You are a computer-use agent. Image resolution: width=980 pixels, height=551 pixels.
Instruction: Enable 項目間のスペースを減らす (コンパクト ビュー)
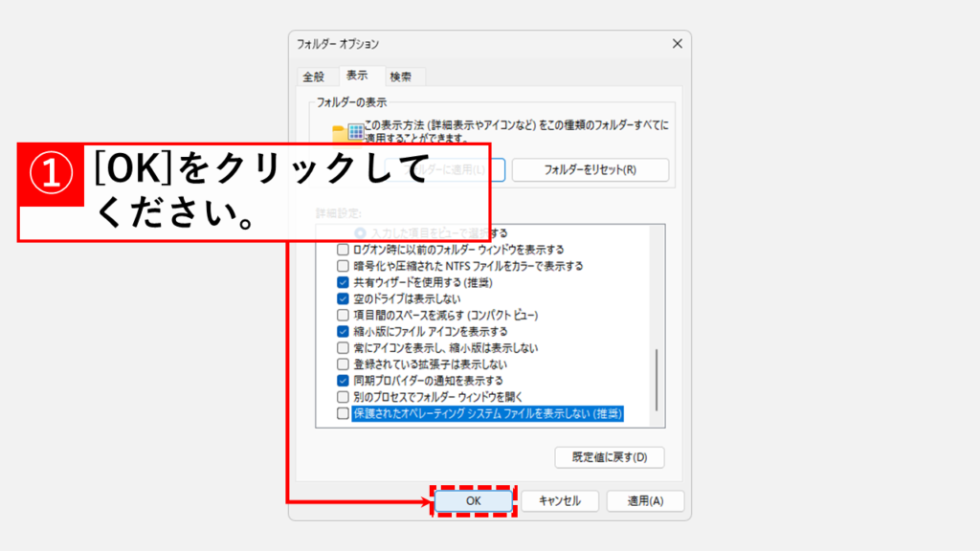coord(344,316)
